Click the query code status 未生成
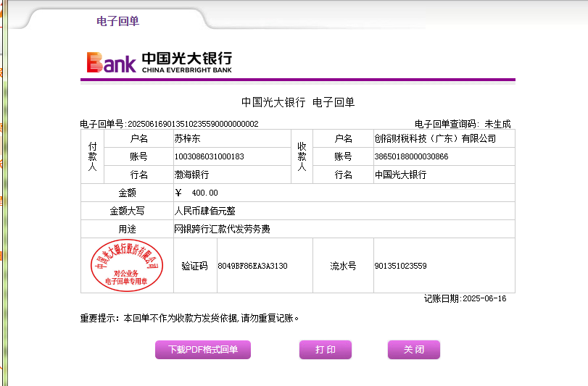Image resolution: width=588 pixels, height=386 pixels. pyautogui.click(x=497, y=124)
